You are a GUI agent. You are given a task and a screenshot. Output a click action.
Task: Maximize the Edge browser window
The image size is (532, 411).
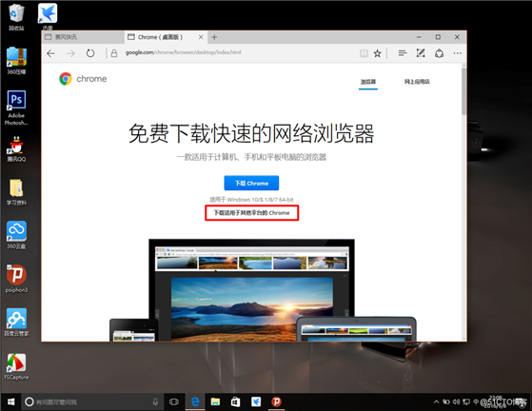[x=438, y=37]
